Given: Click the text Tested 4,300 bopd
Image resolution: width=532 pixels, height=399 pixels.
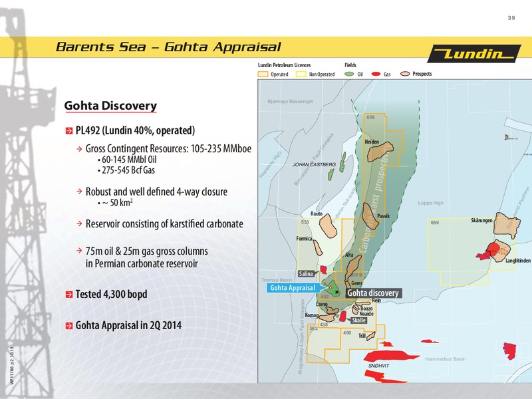Looking at the screenshot, I should pyautogui.click(x=111, y=294).
